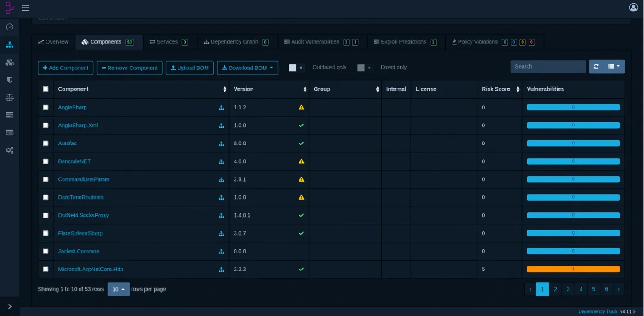
Task: Open dependency graph icon for BencodeNET
Action: pos(221,161)
